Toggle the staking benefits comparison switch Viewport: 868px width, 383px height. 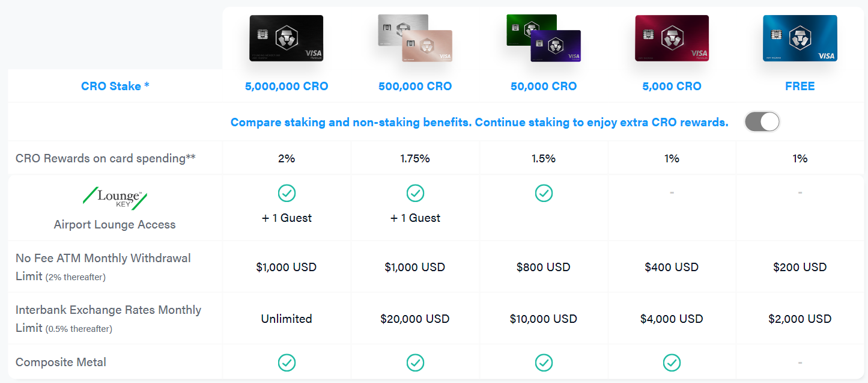click(762, 122)
